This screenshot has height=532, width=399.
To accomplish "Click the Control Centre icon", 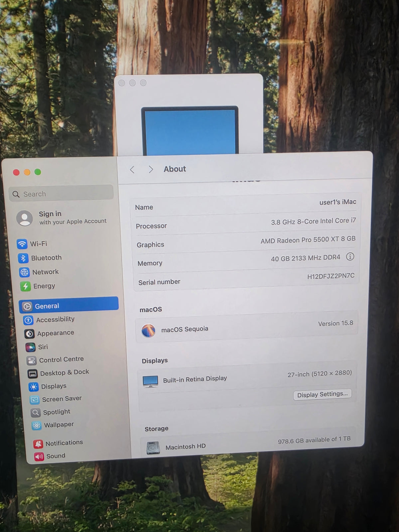I will click(31, 360).
